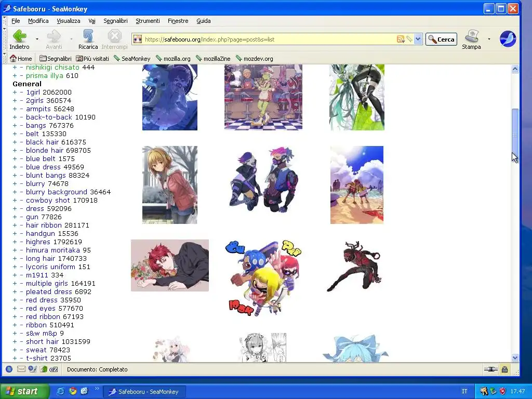Open the Vai menu
This screenshot has width=532, height=399.
[x=92, y=21]
